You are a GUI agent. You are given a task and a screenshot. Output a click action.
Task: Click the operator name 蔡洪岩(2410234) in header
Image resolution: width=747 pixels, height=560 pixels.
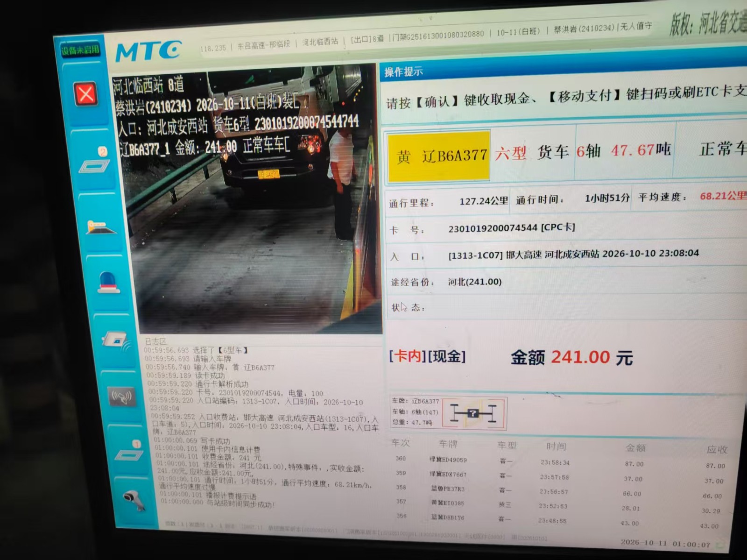[x=584, y=28]
